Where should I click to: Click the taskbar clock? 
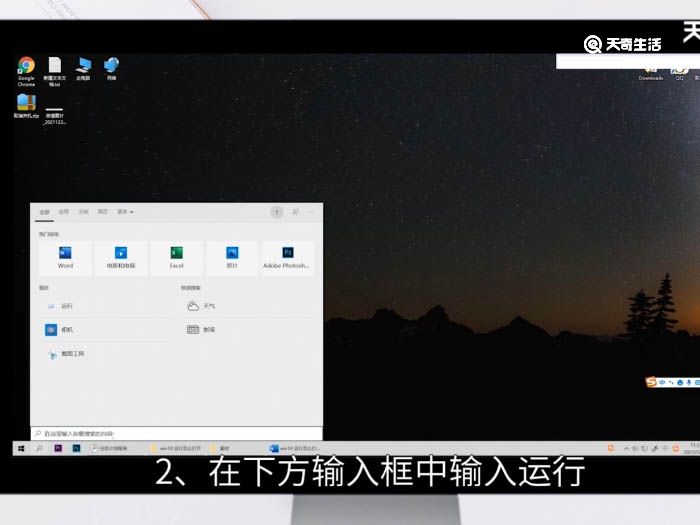point(691,448)
